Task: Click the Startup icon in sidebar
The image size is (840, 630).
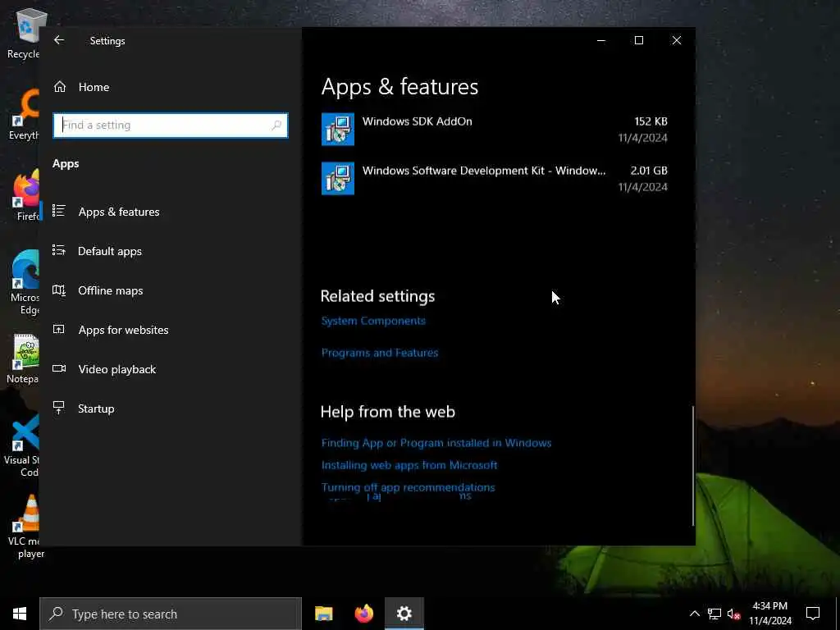Action: 59,408
